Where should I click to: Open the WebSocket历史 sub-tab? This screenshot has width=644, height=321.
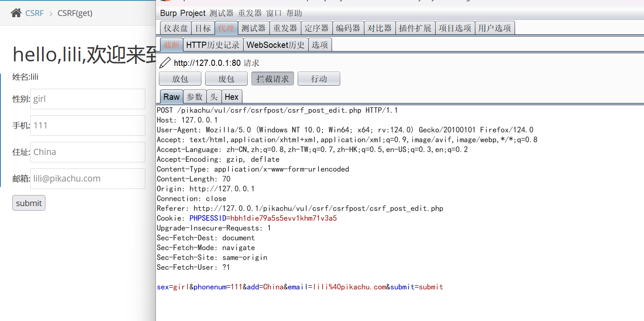pyautogui.click(x=276, y=45)
